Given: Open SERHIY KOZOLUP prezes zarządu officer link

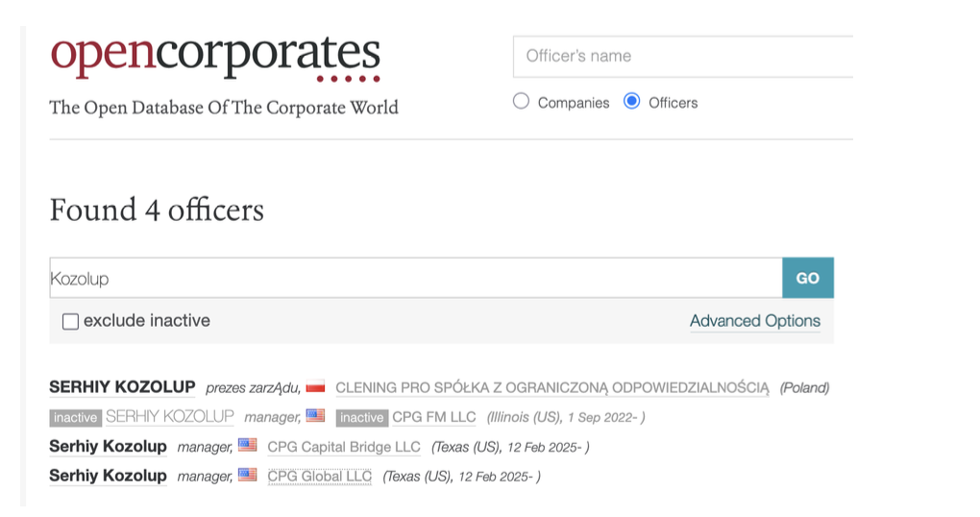Looking at the screenshot, I should [122, 387].
